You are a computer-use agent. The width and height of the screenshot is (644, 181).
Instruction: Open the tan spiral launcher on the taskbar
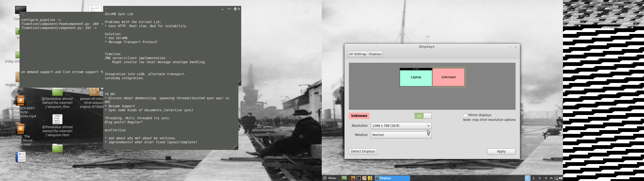[x=364, y=178]
